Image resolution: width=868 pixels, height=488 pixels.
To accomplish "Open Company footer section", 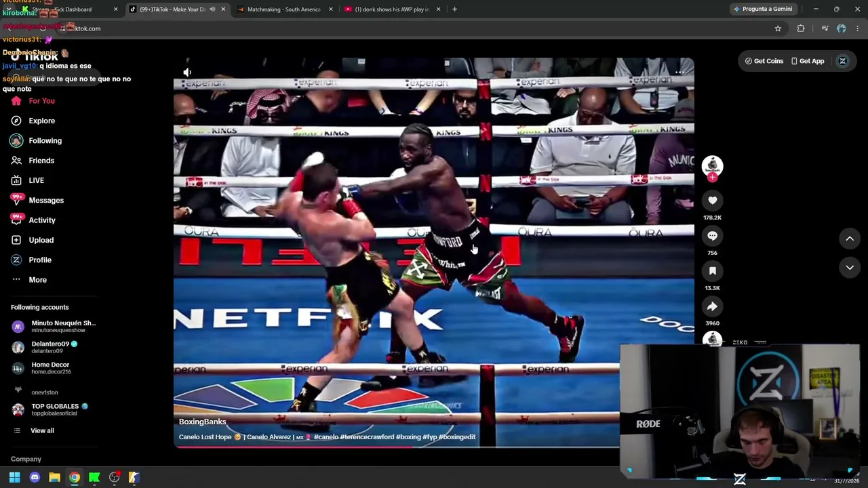I will [26, 459].
